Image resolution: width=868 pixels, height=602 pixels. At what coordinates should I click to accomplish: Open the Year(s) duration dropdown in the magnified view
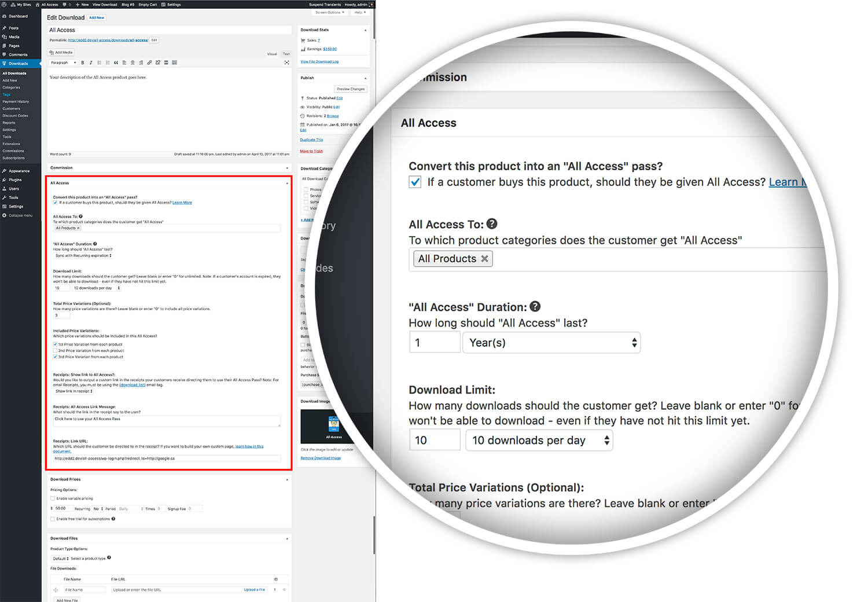(551, 343)
